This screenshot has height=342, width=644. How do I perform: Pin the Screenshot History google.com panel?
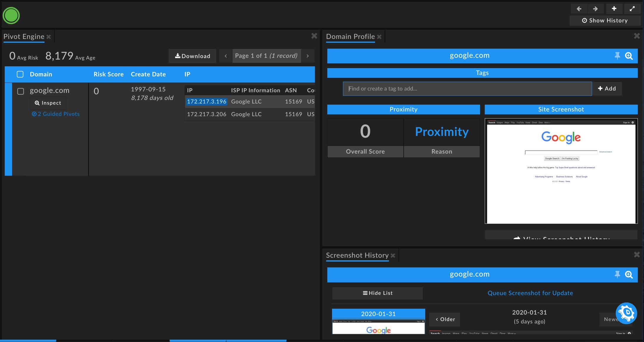617,274
